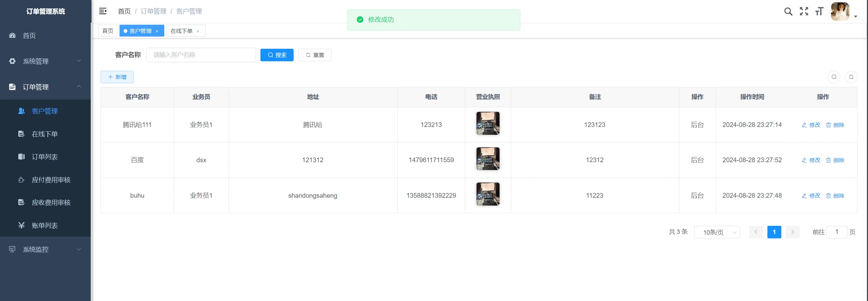Click the phone cell 1479611711559
The image size is (868, 301).
(x=431, y=160)
